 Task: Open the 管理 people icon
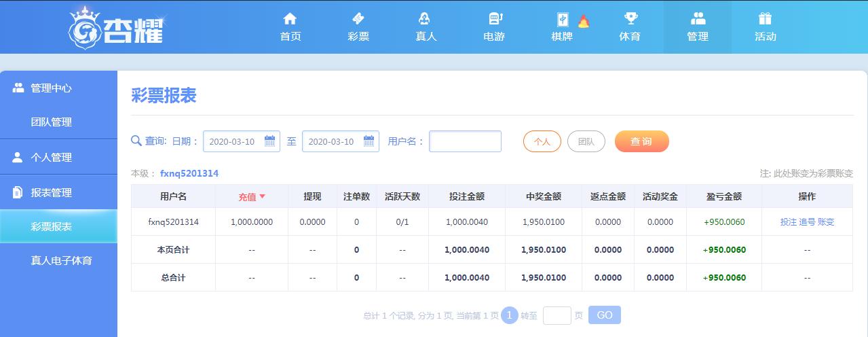coord(698,18)
